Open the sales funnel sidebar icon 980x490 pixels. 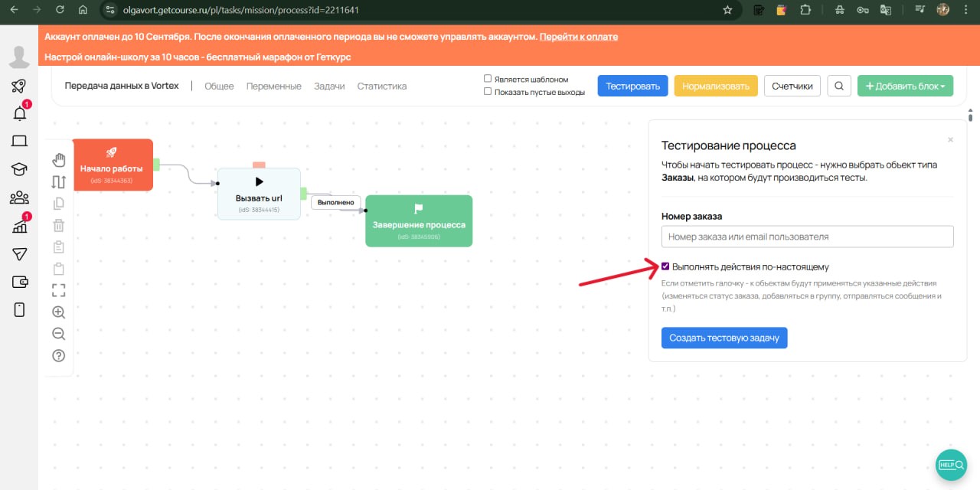tap(20, 253)
